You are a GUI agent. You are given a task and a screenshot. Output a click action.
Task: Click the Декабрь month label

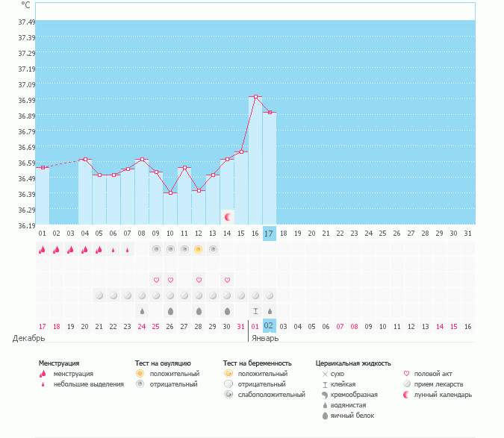(28, 339)
